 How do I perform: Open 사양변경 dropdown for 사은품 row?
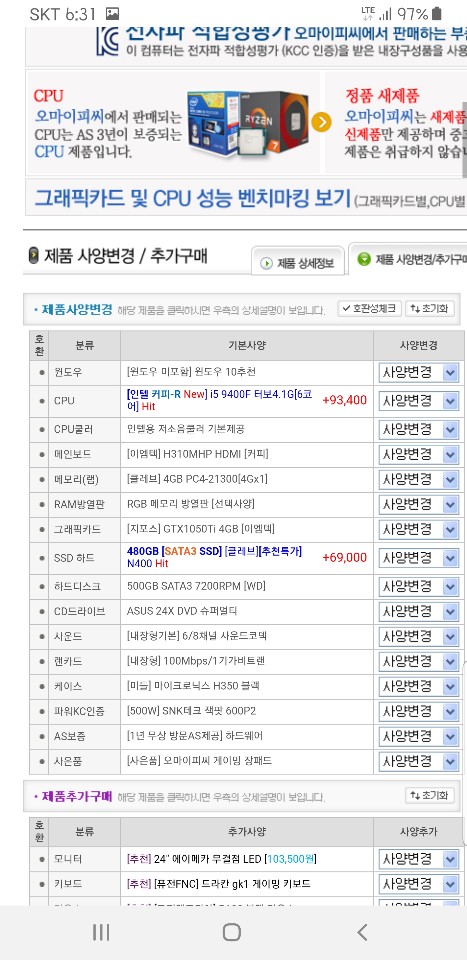[419, 761]
